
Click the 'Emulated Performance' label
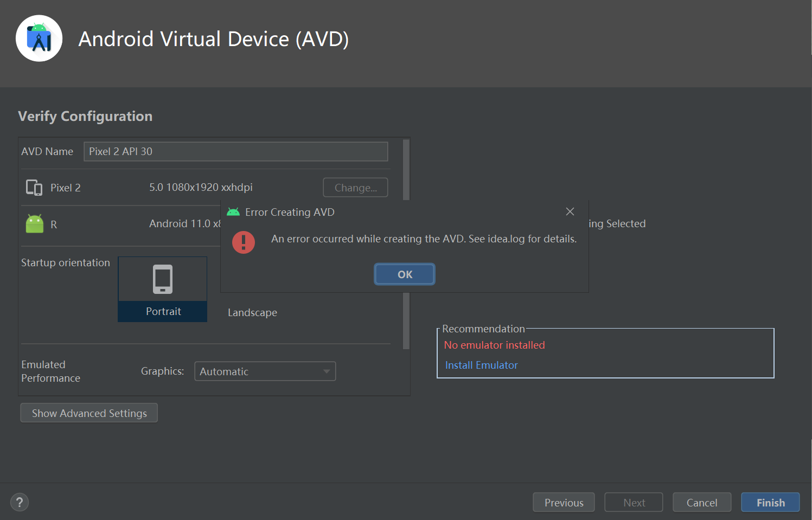tap(51, 371)
